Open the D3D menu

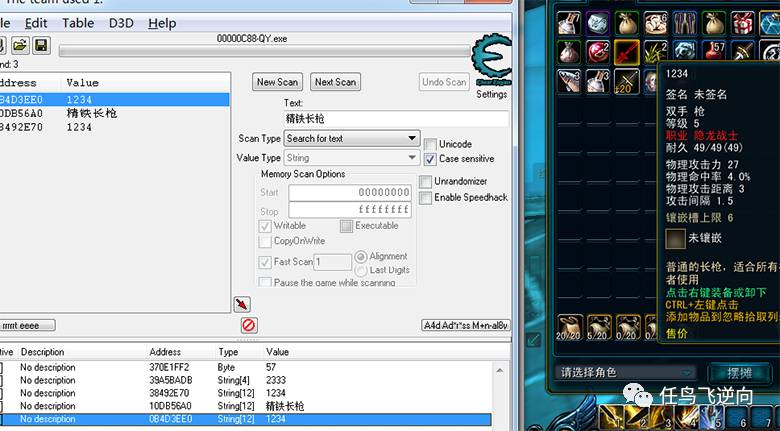pos(121,23)
